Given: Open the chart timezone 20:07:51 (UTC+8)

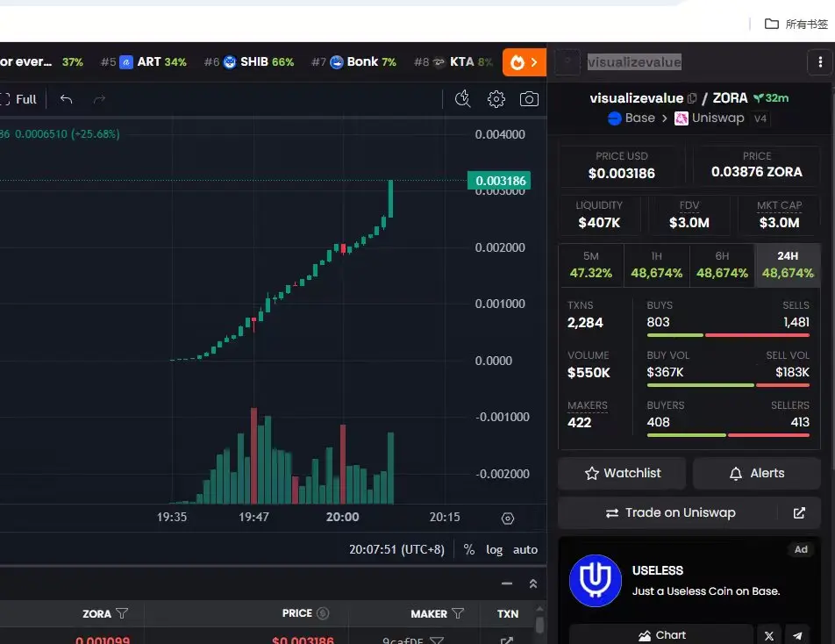Looking at the screenshot, I should pyautogui.click(x=396, y=550).
